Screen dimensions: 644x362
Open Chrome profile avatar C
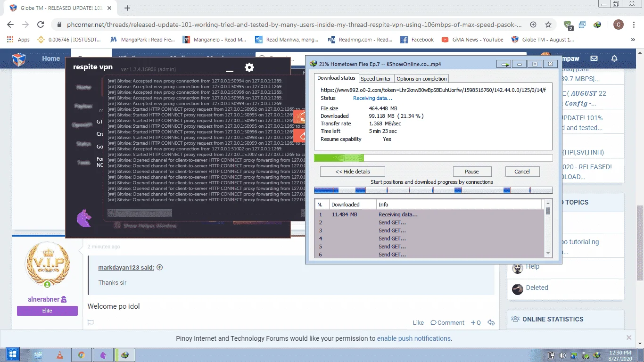tap(618, 25)
